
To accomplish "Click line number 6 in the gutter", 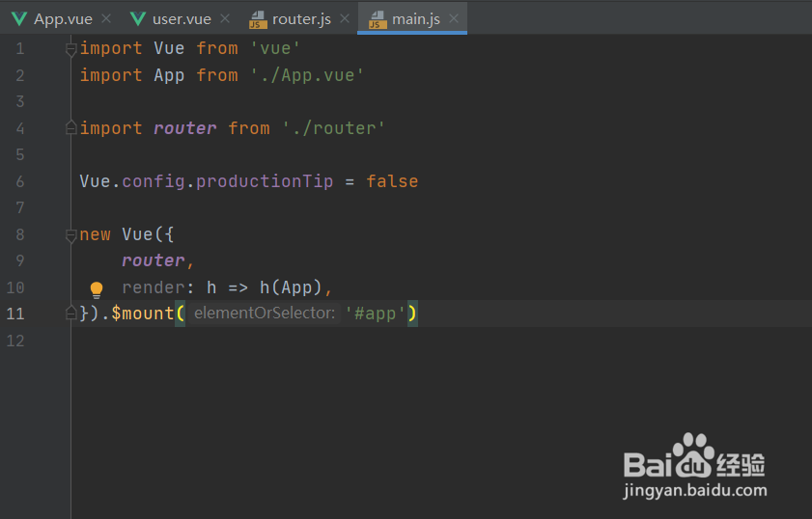I will click(19, 181).
